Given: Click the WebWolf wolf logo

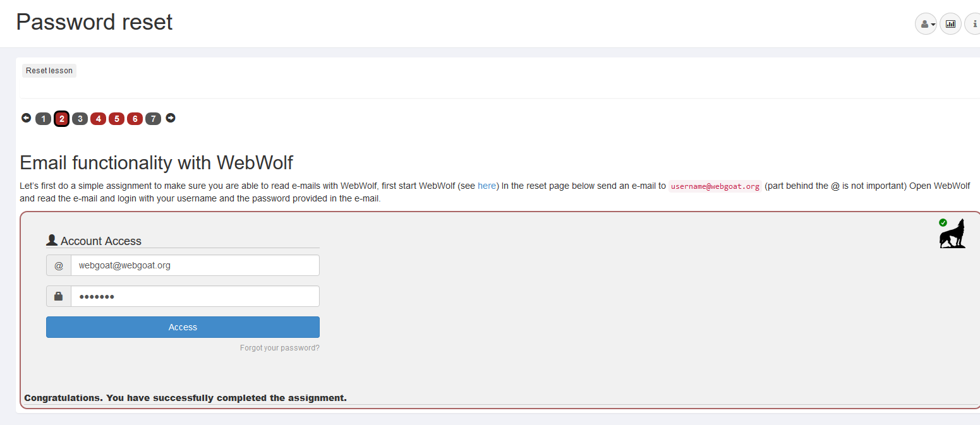Looking at the screenshot, I should (x=952, y=234).
